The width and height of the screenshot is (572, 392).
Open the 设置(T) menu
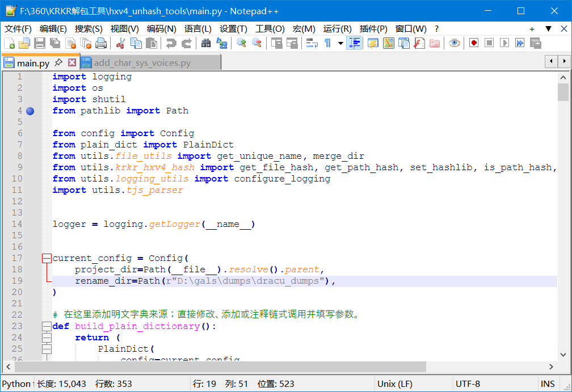(x=233, y=29)
